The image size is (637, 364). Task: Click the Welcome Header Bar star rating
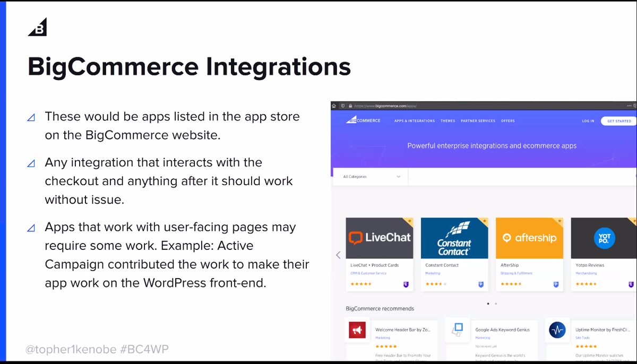tap(385, 346)
